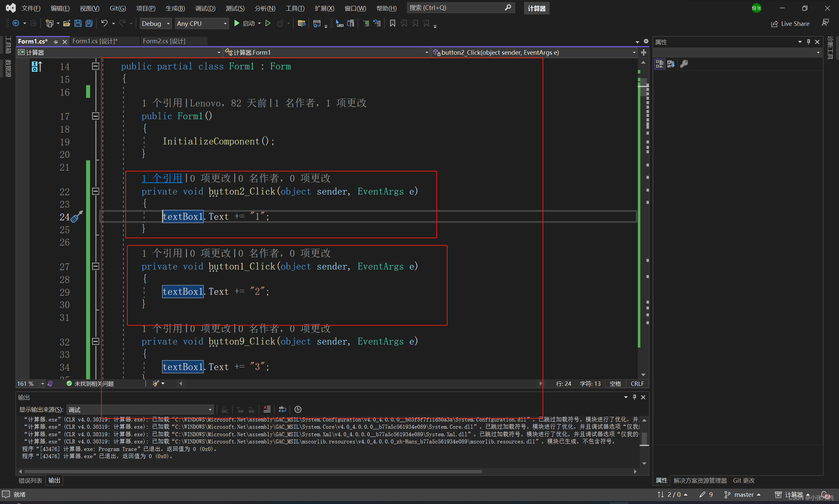The width and height of the screenshot is (839, 504).
Task: Open the 显示输出来源 调试 dropdown
Action: [x=140, y=410]
